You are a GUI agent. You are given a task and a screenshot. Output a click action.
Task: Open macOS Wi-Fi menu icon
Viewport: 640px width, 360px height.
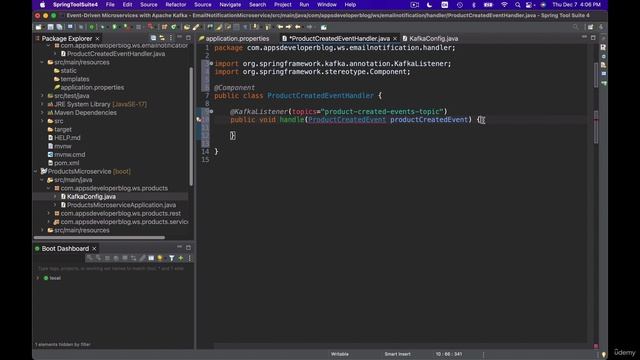pyautogui.click(x=504, y=5)
